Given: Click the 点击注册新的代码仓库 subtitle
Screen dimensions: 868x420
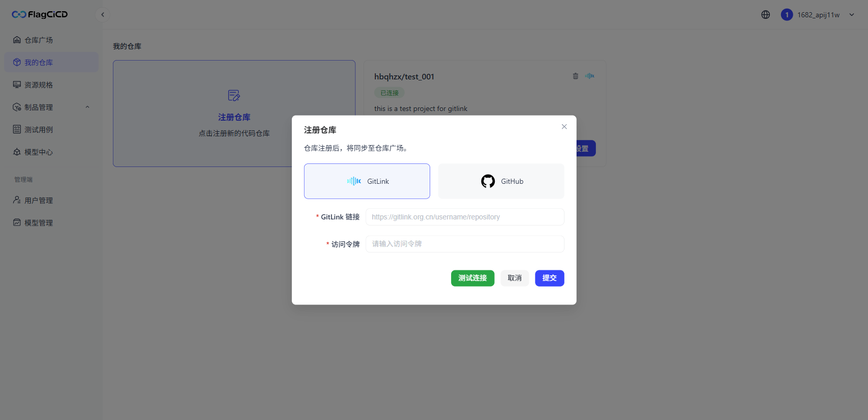Looking at the screenshot, I should [x=234, y=133].
